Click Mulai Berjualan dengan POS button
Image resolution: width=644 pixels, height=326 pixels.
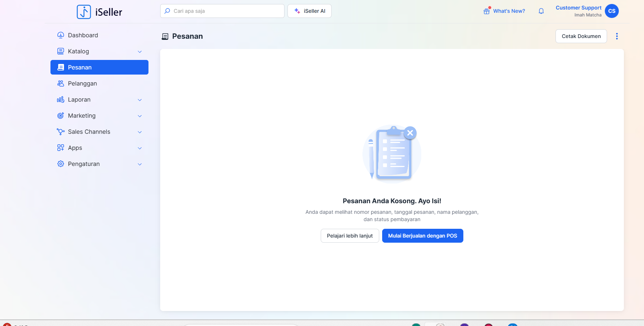[x=423, y=236]
